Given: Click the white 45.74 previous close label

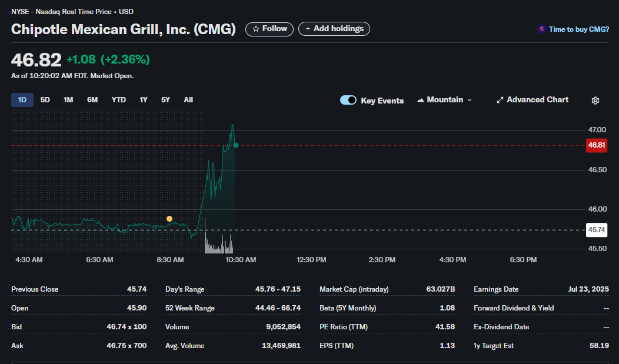Looking at the screenshot, I should (x=597, y=229).
